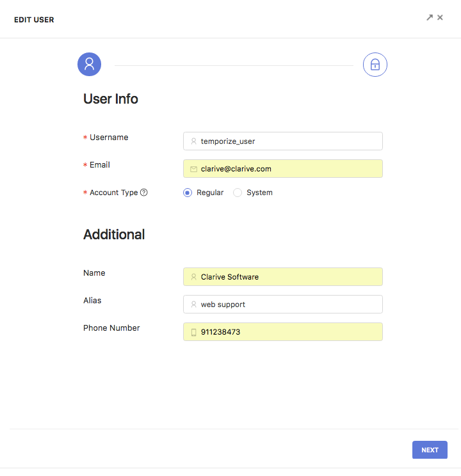The width and height of the screenshot is (461, 476).
Task: Select the System account type
Action: click(x=238, y=193)
